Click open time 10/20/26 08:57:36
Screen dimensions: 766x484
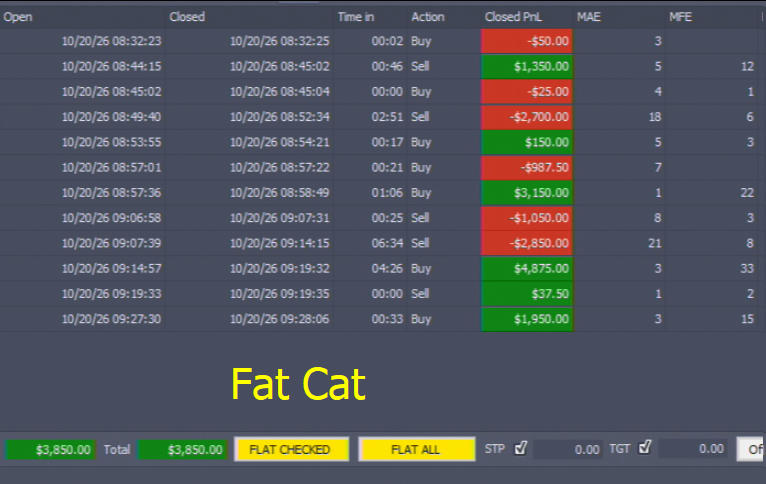click(111, 193)
